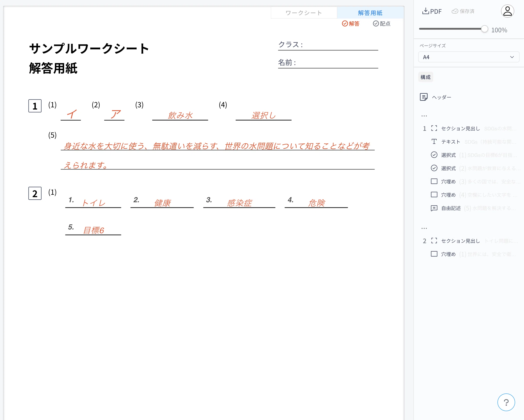The width and height of the screenshot is (524, 420).
Task: Download the worksheet as PDF
Action: [432, 11]
